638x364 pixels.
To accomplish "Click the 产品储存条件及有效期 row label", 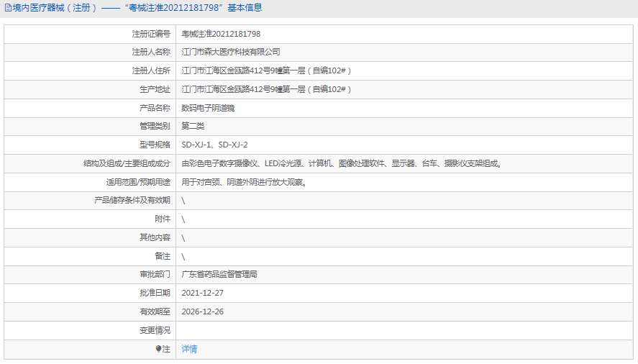I will coord(132,200).
